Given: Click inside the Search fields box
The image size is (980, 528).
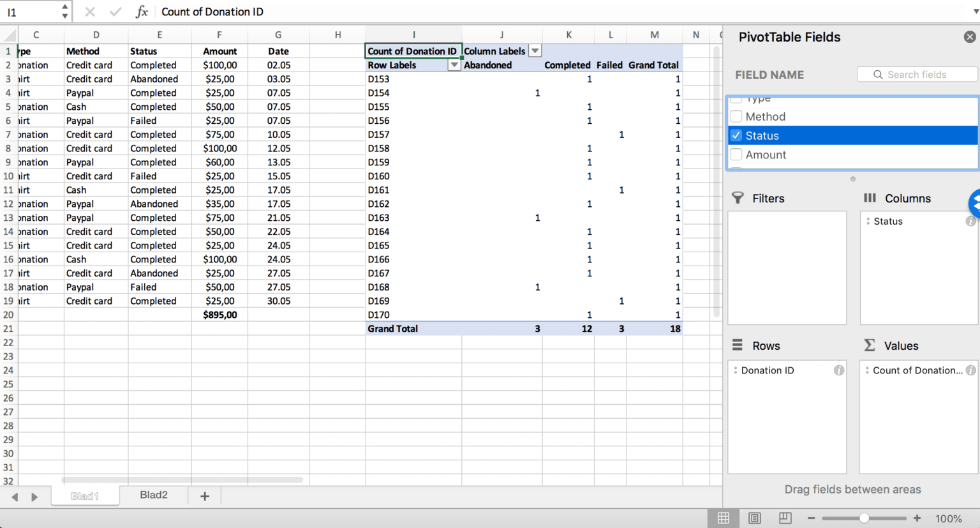Looking at the screenshot, I should coord(916,74).
